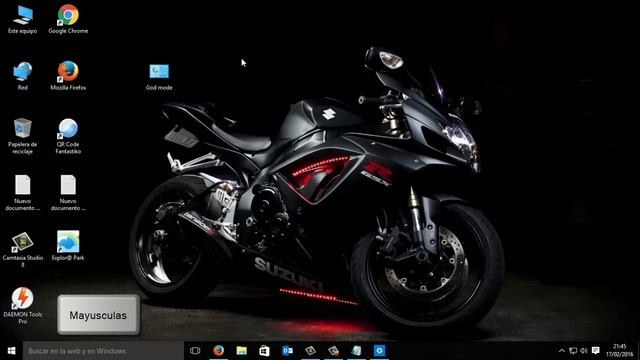Viewport: 640px width, 360px height.
Task: Open the notepad-style taskbar icon beside Settings
Action: [x=356, y=351]
